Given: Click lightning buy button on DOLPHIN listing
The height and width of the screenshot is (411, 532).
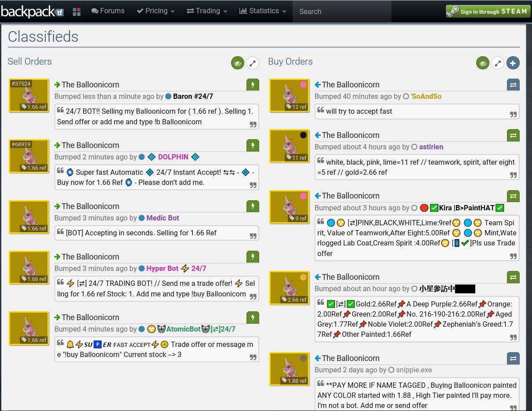Looking at the screenshot, I should pyautogui.click(x=253, y=145).
